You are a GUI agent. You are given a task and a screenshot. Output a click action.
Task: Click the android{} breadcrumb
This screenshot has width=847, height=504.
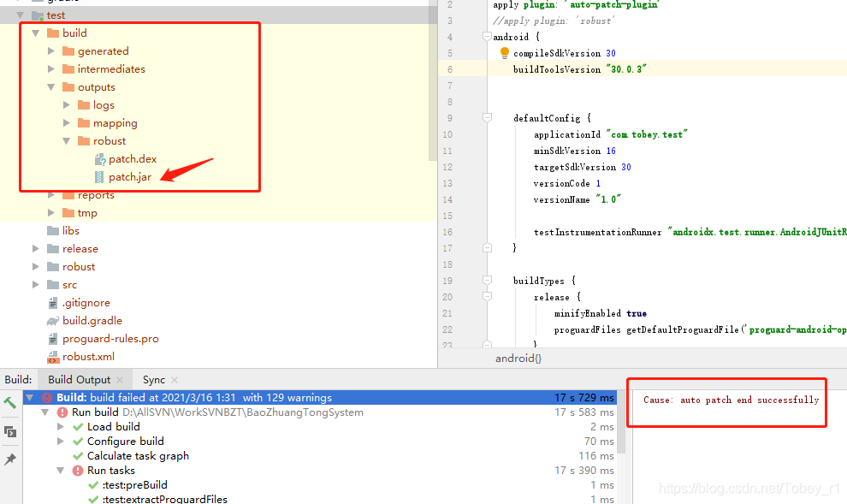518,359
